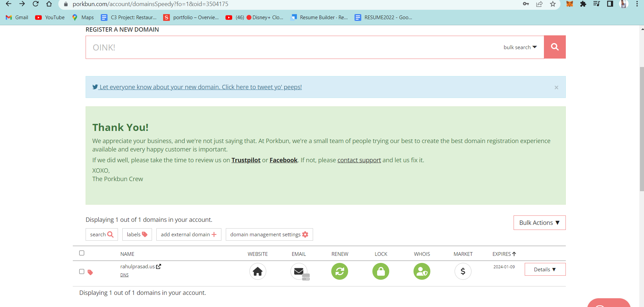Click the dollar marketplace icon
Image resolution: width=644 pixels, height=307 pixels.
coord(463,271)
